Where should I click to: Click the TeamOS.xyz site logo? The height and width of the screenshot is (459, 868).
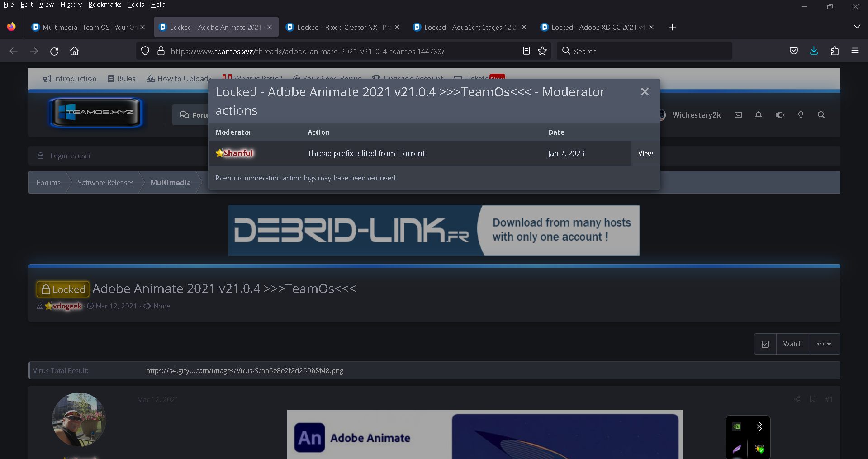tap(96, 112)
